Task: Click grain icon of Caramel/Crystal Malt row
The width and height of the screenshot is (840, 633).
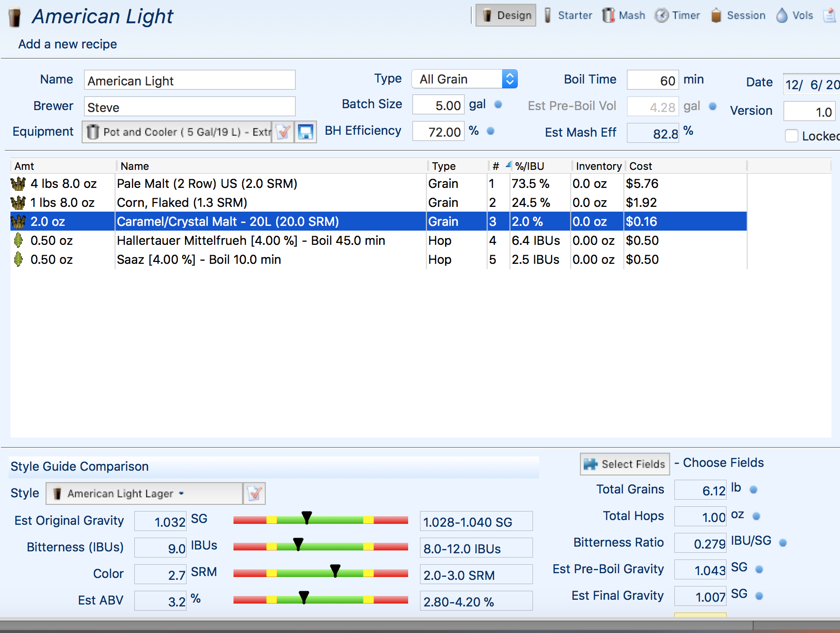Action: (x=18, y=222)
